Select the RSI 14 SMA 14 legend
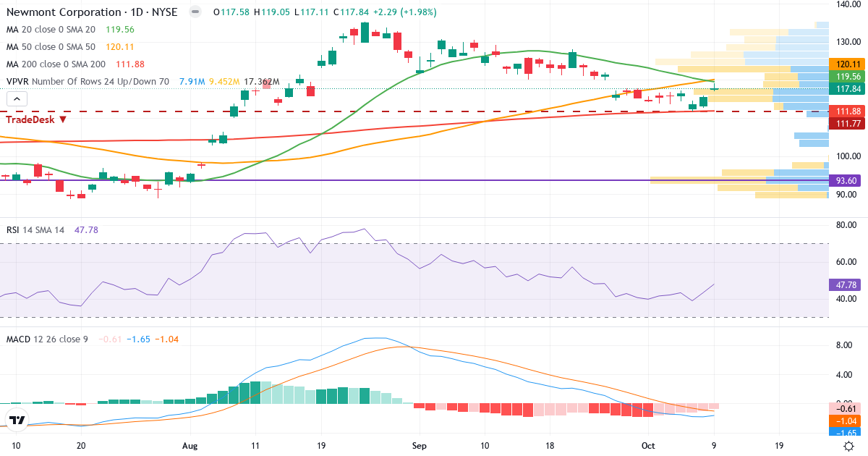Screen dimensions: 868x456 [x=35, y=229]
